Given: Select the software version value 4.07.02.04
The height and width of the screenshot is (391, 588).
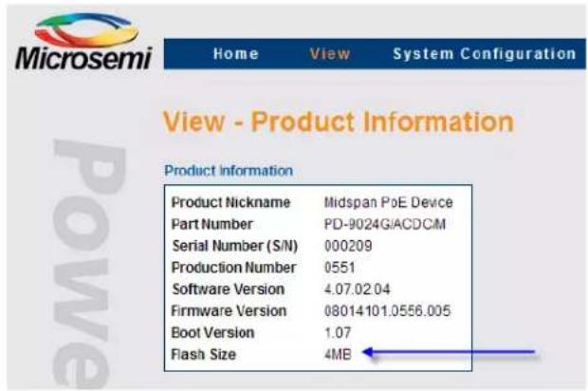Looking at the screenshot, I should tap(357, 289).
